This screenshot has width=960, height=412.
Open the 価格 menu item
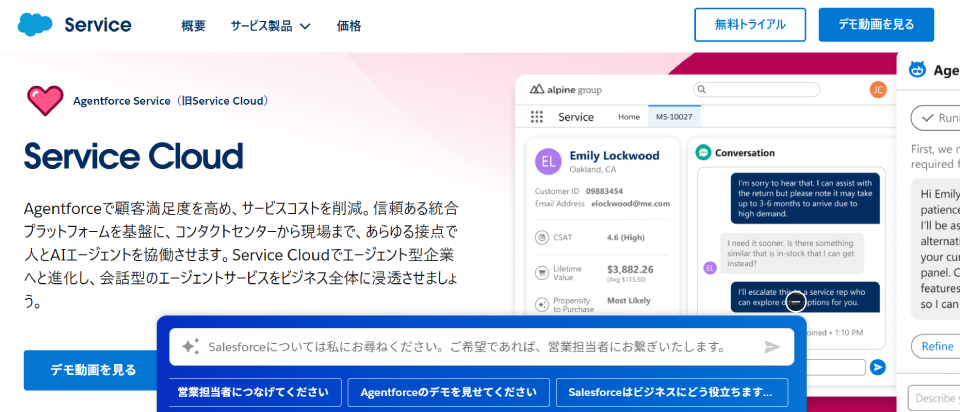349,26
